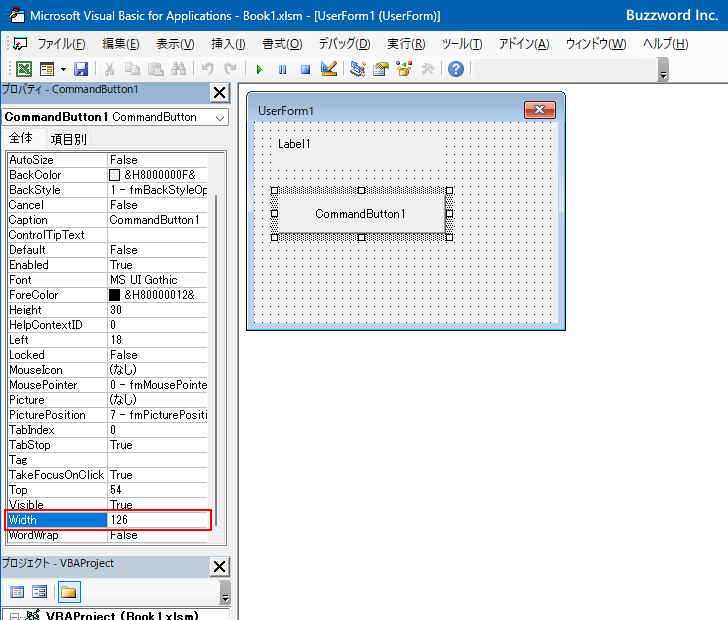Open the ウィンドウ(W) menu
728x620 pixels.
[596, 44]
